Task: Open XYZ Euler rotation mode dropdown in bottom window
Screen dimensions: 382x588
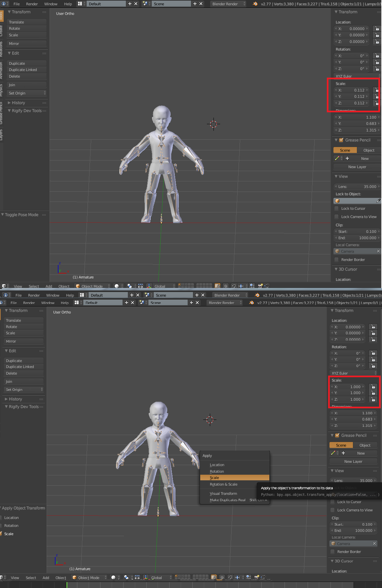Action: [354, 373]
